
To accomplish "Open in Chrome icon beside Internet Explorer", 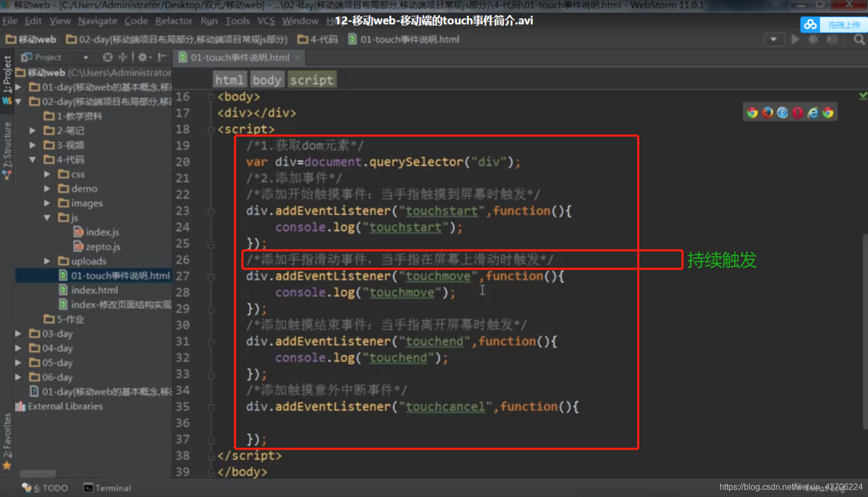I will 829,113.
